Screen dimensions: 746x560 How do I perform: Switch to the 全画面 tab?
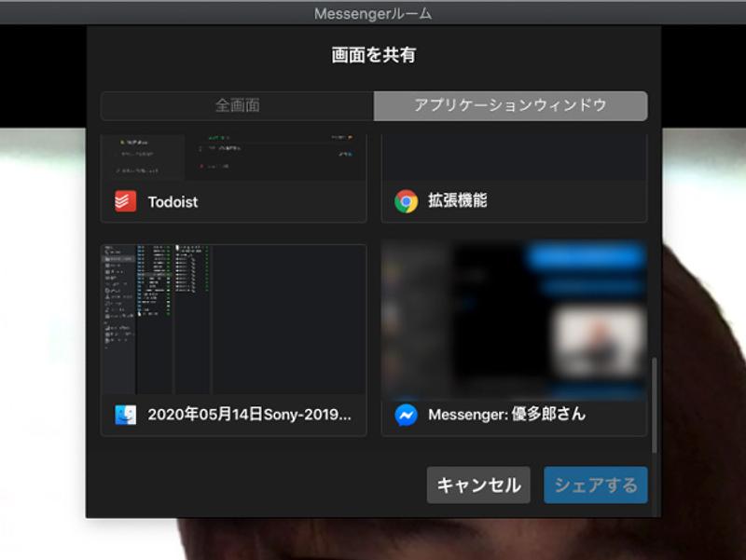[238, 105]
